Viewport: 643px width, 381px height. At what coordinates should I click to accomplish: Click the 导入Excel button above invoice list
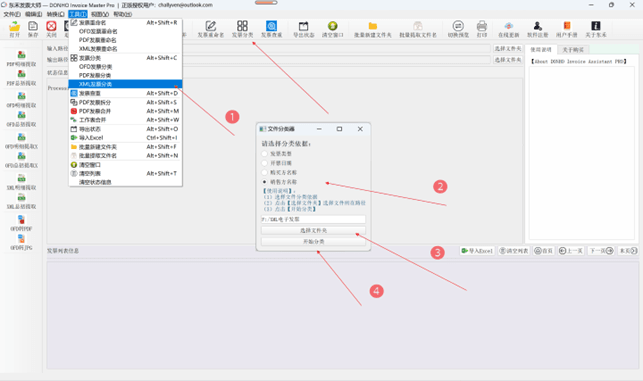click(477, 251)
